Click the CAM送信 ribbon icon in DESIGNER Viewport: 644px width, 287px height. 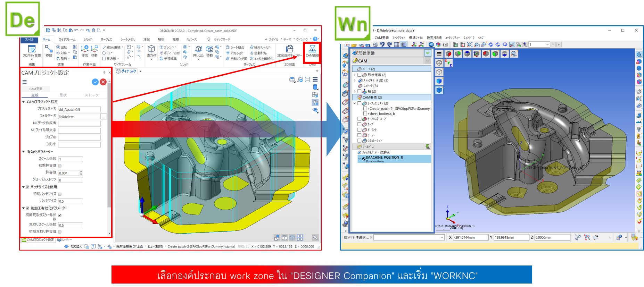312,51
